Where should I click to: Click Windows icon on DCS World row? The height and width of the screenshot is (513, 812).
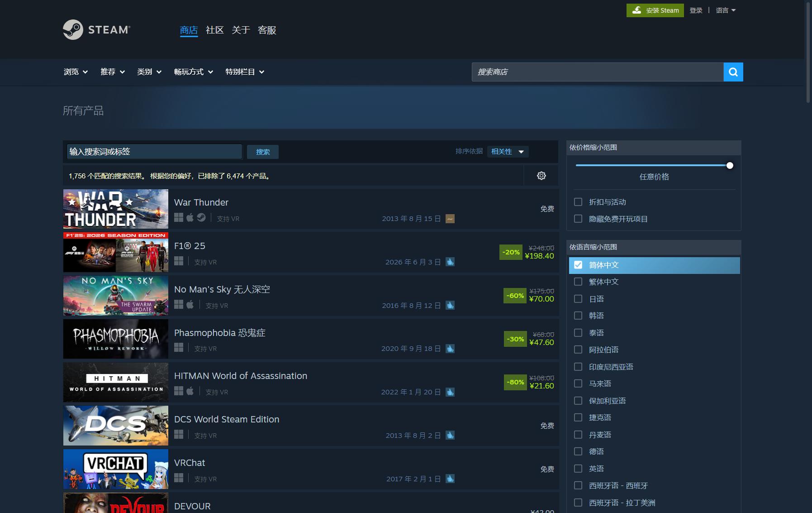click(x=179, y=435)
